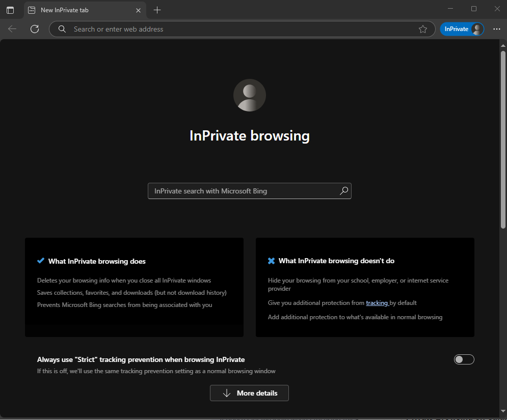
Task: Click the large profile avatar above the heading
Action: click(x=249, y=95)
